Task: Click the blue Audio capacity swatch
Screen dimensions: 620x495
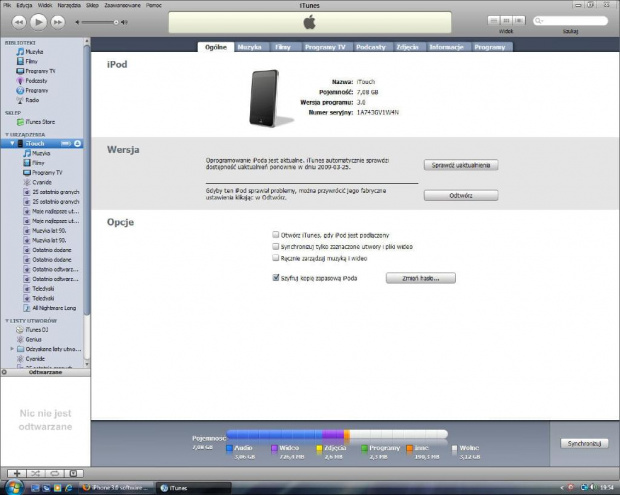Action: (x=229, y=448)
